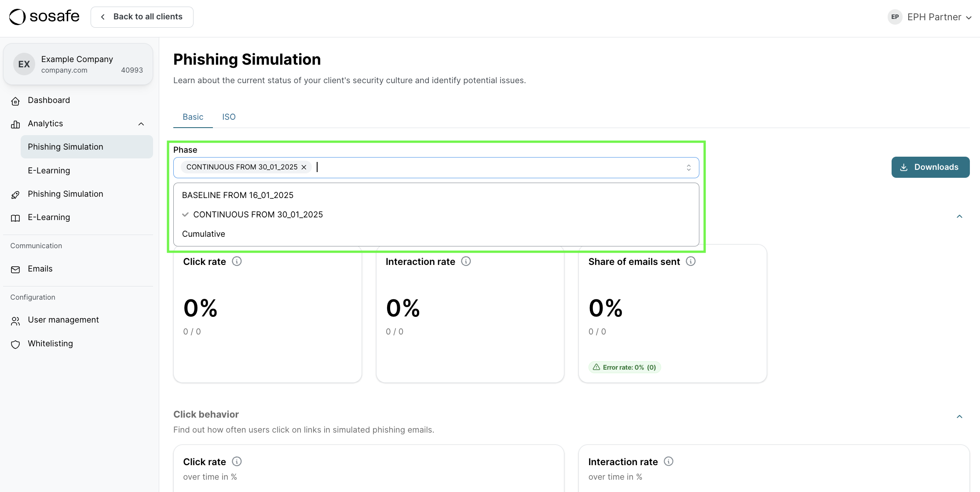Image resolution: width=980 pixels, height=492 pixels.
Task: Collapse the Click behavior section
Action: coord(959,416)
